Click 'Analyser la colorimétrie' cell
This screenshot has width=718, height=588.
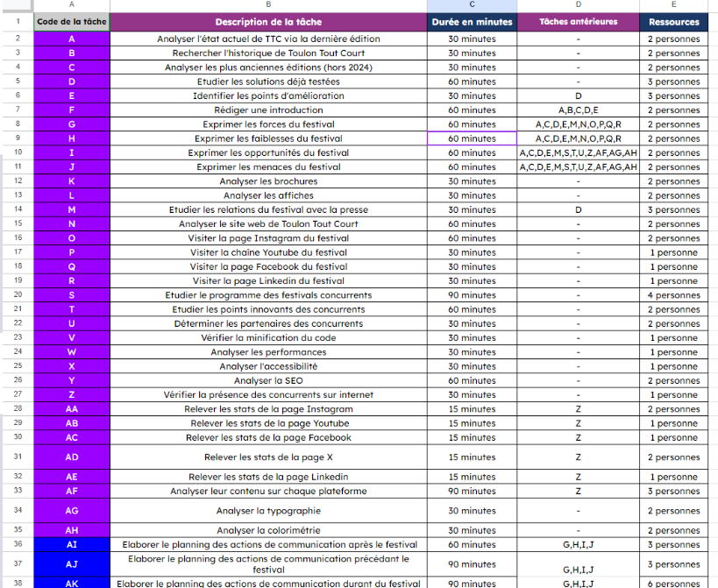coord(268,530)
